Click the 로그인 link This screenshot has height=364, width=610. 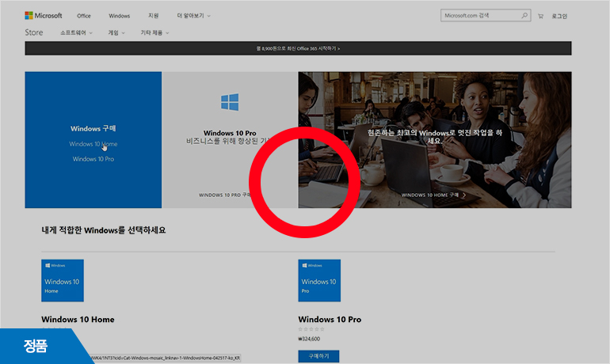(x=559, y=16)
